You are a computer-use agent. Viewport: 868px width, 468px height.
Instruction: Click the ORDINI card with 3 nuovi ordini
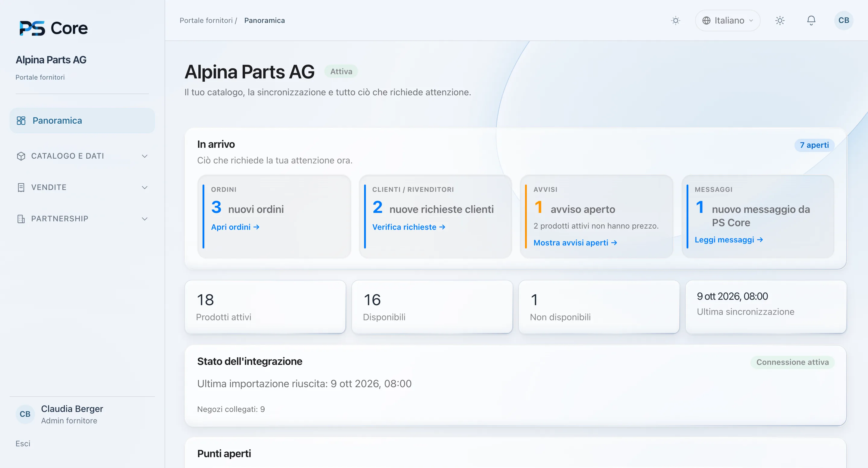click(274, 217)
